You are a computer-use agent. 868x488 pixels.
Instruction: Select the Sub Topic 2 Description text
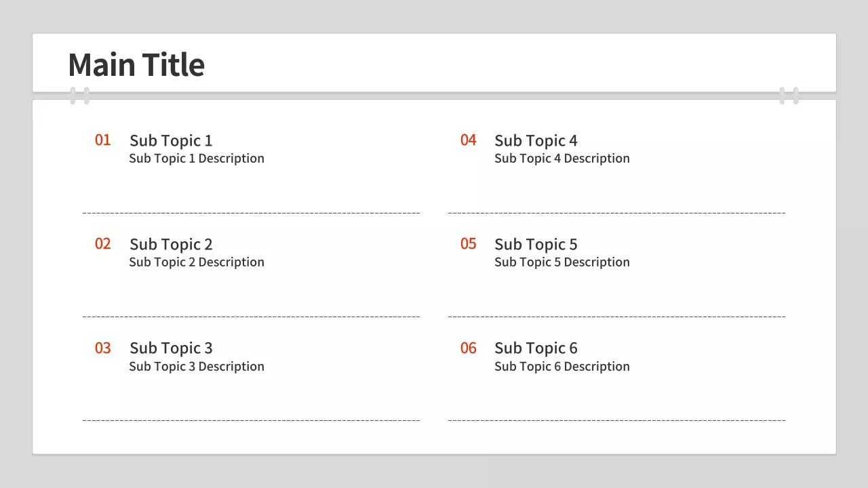tap(197, 262)
